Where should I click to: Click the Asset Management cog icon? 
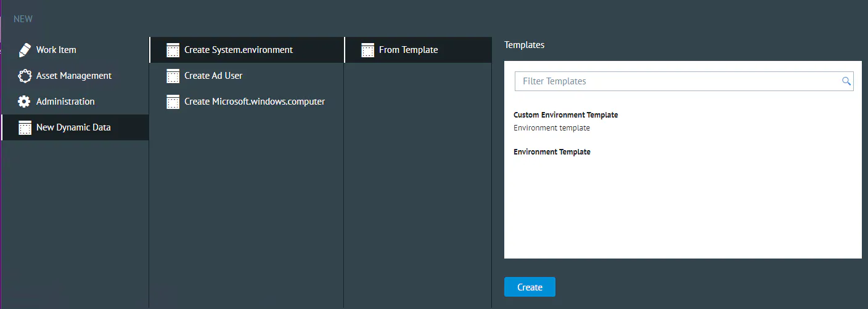click(x=25, y=76)
